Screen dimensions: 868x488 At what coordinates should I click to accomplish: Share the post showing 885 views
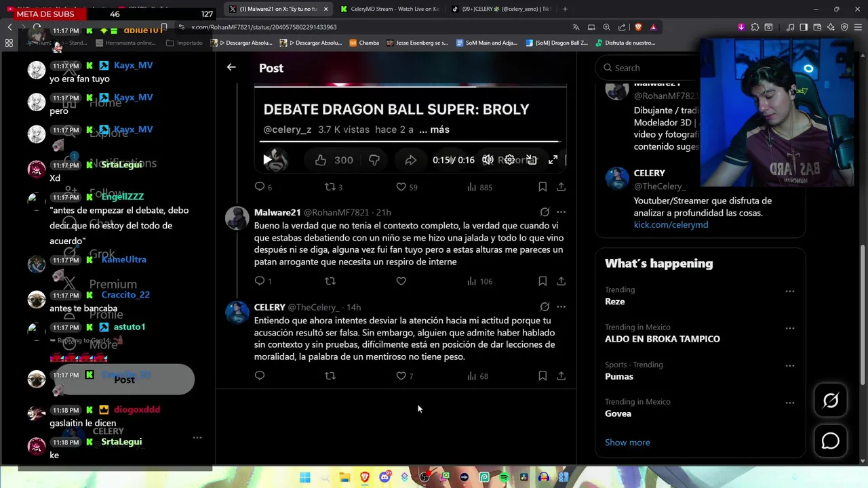(561, 186)
